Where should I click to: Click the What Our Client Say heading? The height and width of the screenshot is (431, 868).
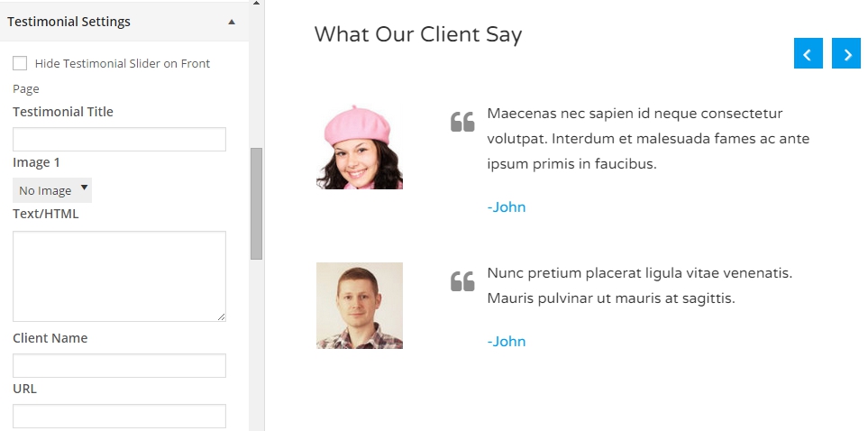[x=418, y=34]
